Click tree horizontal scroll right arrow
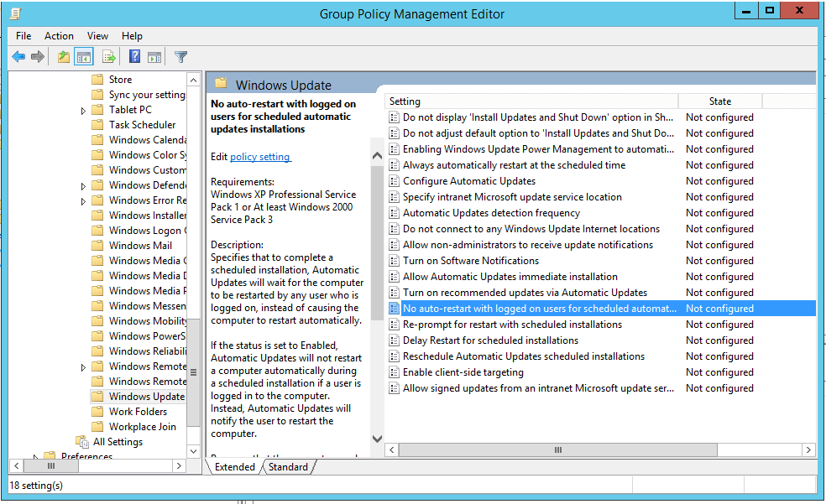 pyautogui.click(x=179, y=465)
